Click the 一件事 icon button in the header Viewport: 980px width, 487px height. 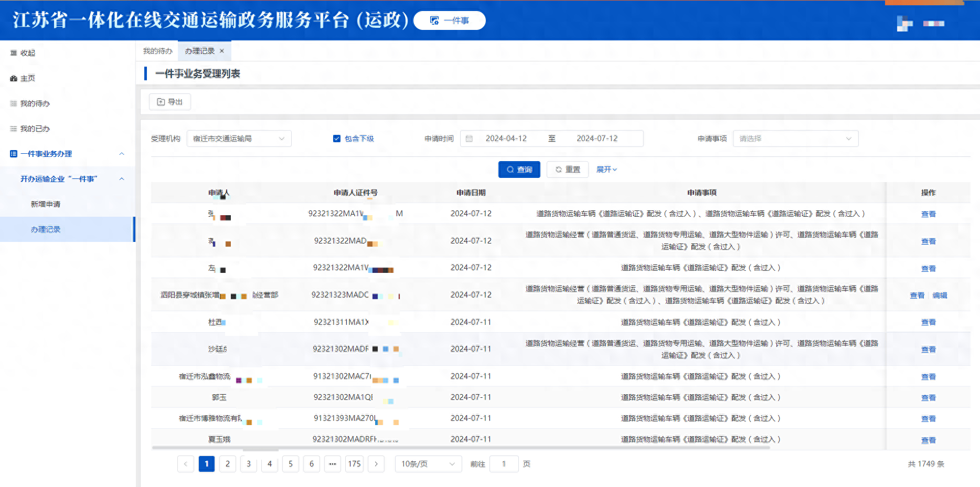click(x=434, y=20)
